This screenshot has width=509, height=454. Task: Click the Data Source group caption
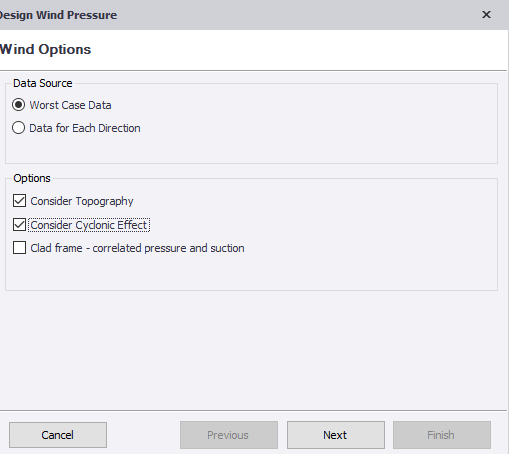[43, 83]
